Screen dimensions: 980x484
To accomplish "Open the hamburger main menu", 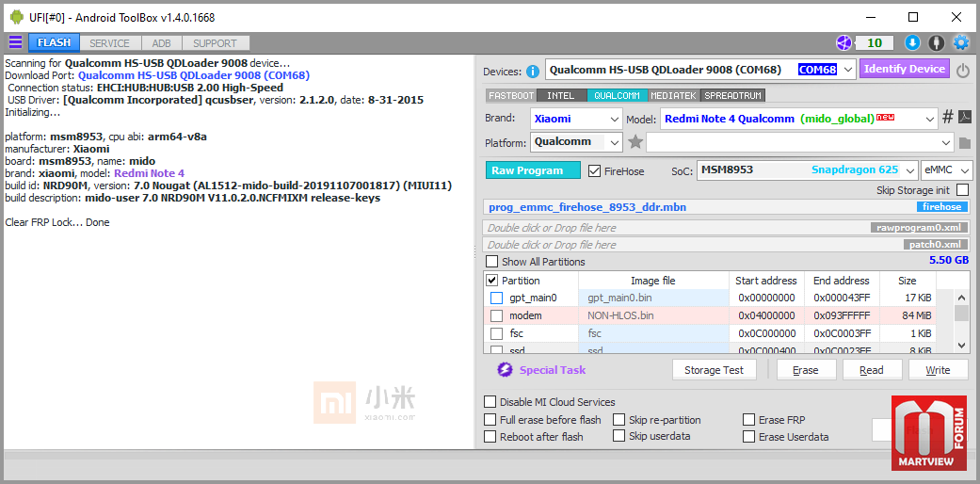I will (x=15, y=42).
